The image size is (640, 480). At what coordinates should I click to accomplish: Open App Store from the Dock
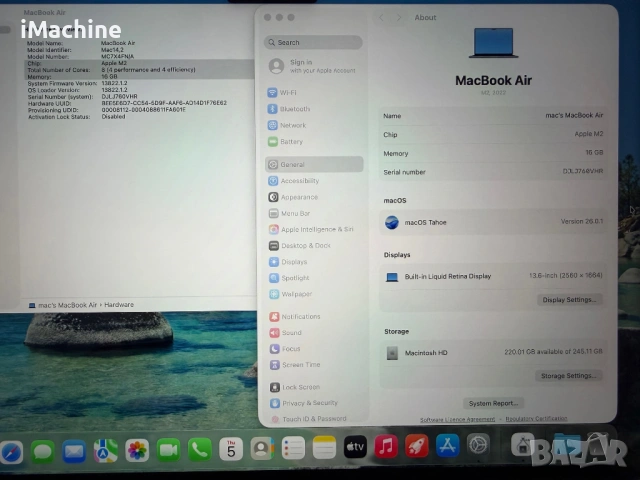coord(447,445)
